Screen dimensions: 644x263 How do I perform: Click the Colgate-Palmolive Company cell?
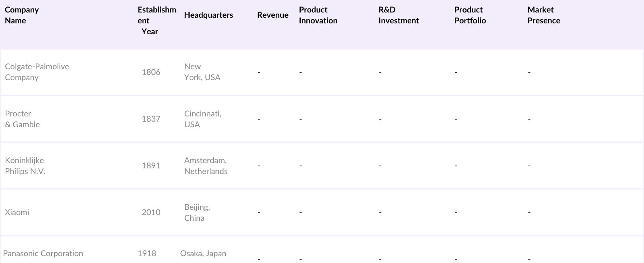pyautogui.click(x=37, y=72)
